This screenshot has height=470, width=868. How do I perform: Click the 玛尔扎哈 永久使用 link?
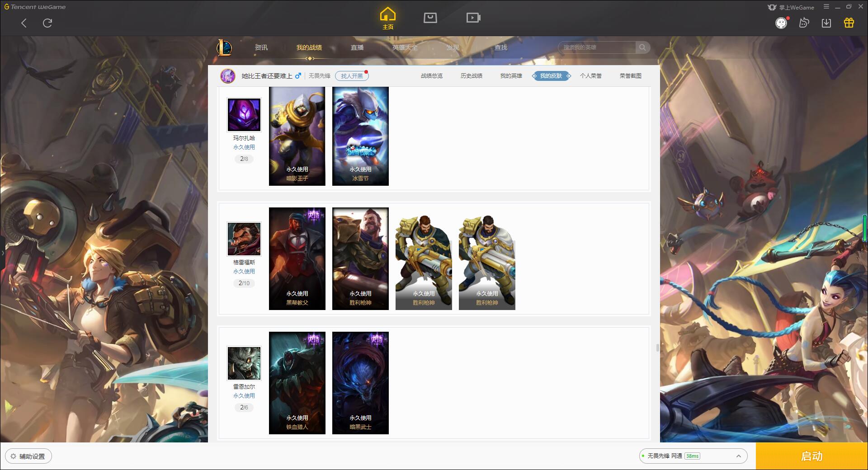[244, 147]
